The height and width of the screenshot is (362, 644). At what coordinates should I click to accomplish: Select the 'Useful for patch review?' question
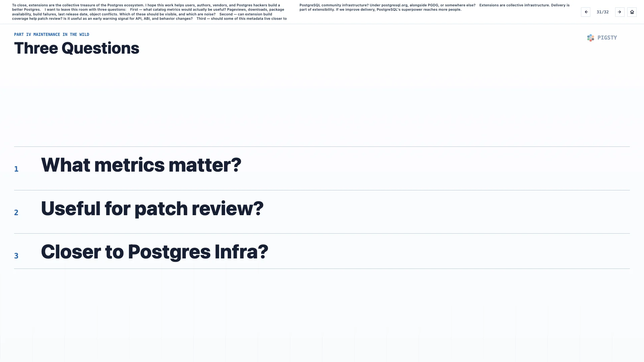[152, 209]
